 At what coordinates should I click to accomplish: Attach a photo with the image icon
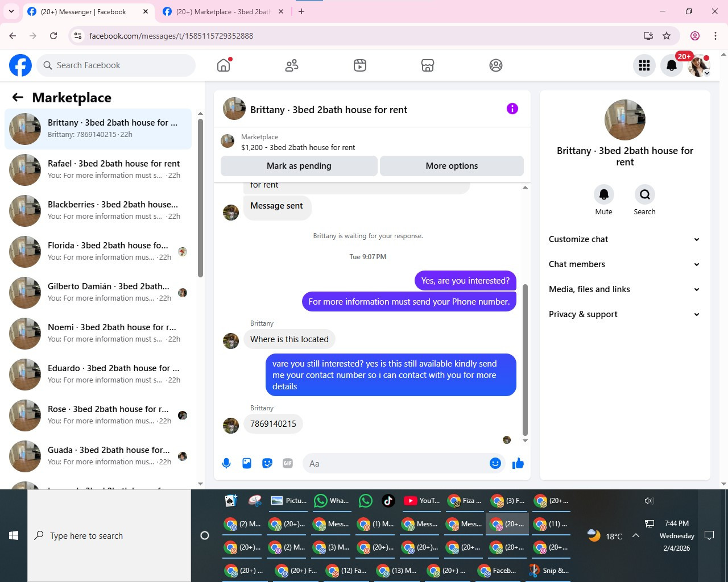(247, 463)
